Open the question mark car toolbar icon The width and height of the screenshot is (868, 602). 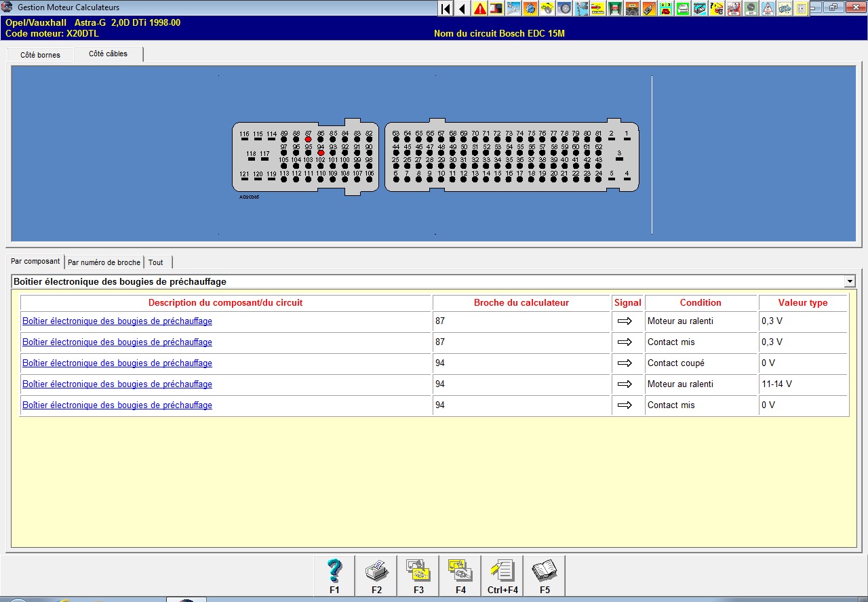pyautogui.click(x=717, y=8)
